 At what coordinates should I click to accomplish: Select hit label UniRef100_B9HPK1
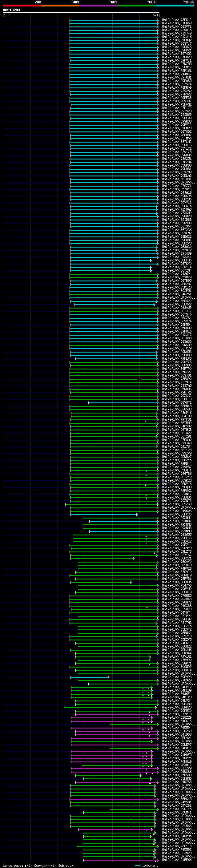coord(177,50)
